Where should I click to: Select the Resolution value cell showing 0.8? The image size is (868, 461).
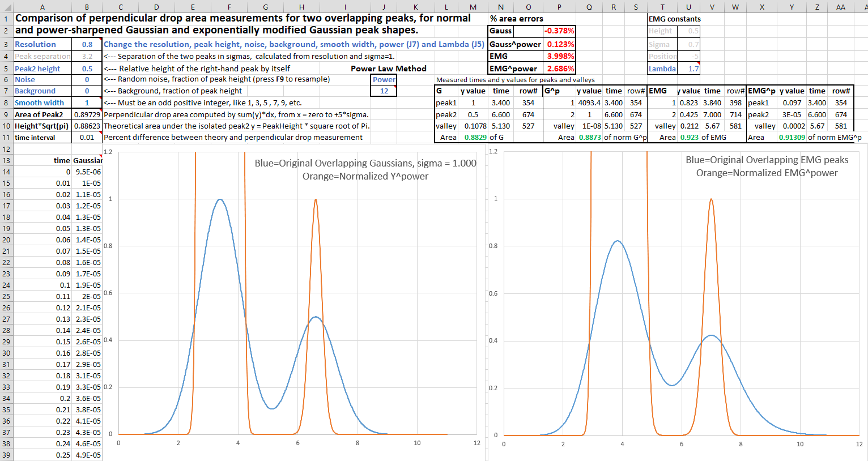pyautogui.click(x=87, y=44)
